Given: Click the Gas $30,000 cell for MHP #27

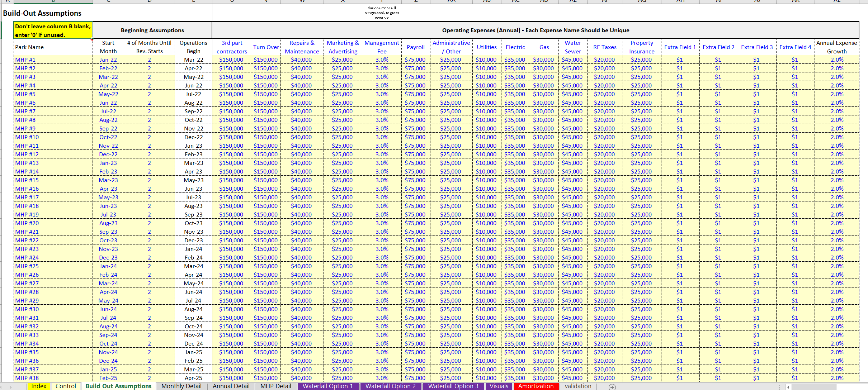Looking at the screenshot, I should pos(544,284).
